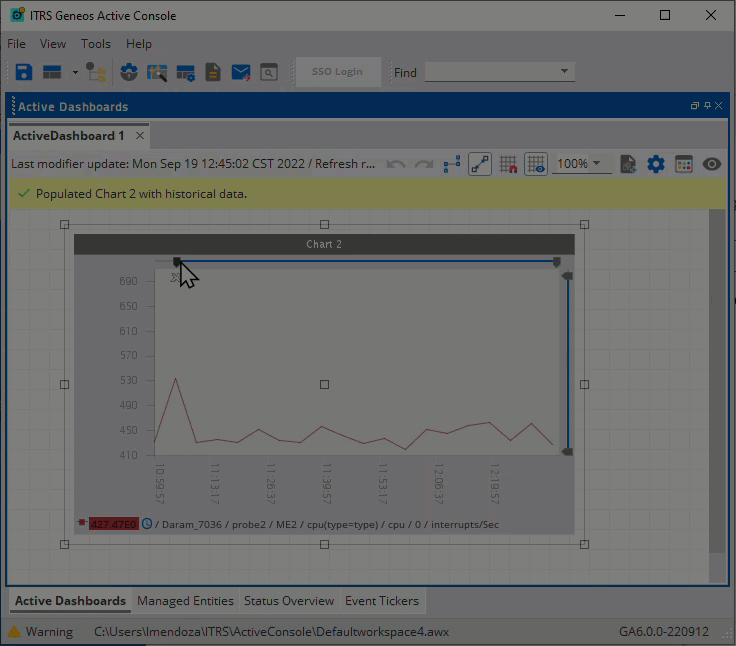The height and width of the screenshot is (646, 736).
Task: Toggle snap to grid magnet
Action: (508, 164)
